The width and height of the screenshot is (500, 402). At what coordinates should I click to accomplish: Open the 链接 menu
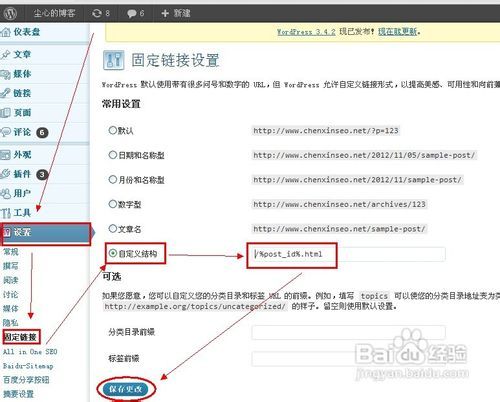pos(22,93)
